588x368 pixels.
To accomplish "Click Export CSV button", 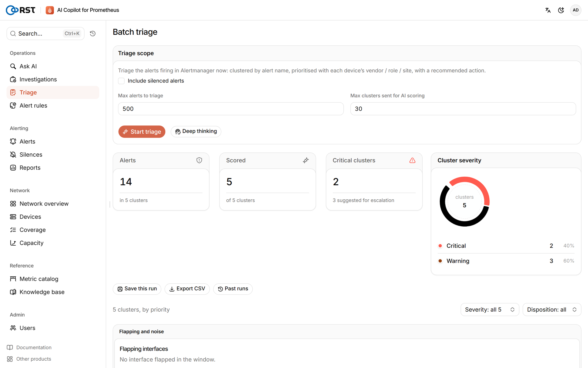I will click(187, 289).
